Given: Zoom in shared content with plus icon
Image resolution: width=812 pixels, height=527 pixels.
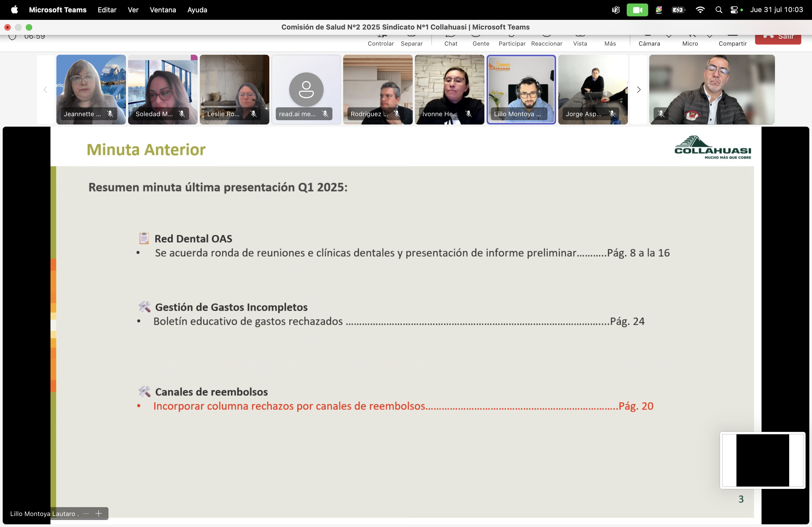Looking at the screenshot, I should (99, 513).
